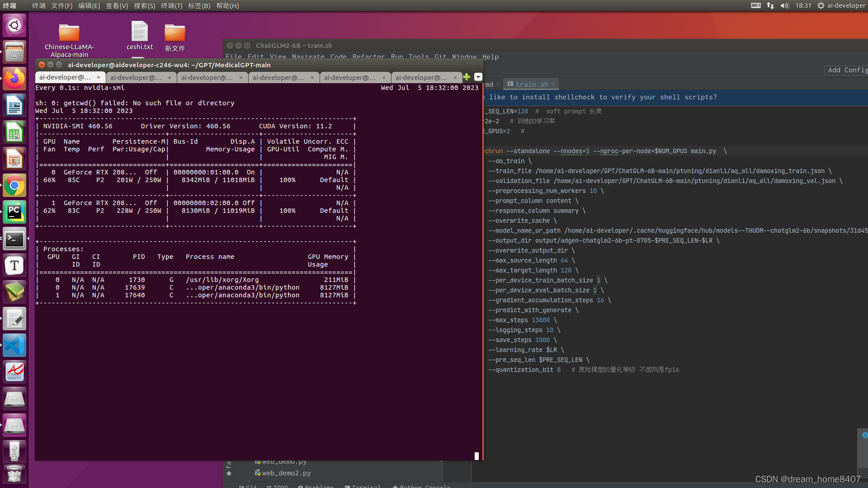Open the Typora icon in the dock
The image size is (868, 488).
pyautogui.click(x=14, y=265)
